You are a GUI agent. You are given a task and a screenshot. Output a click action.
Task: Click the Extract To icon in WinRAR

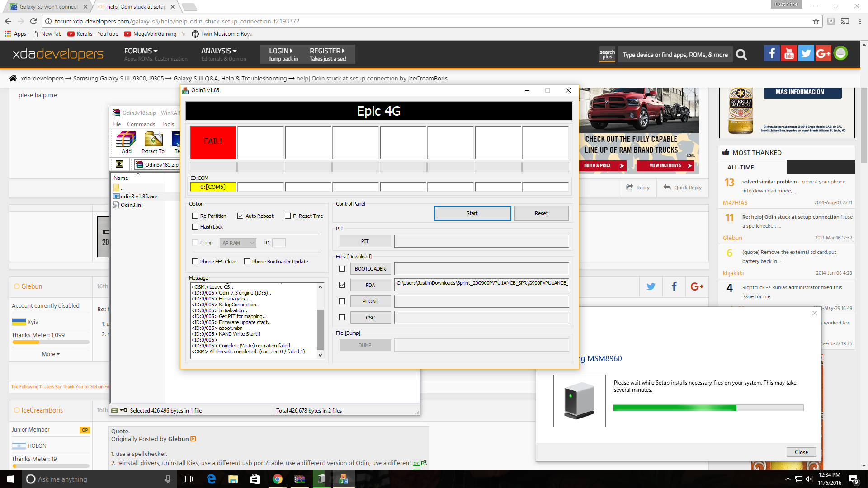(153, 143)
